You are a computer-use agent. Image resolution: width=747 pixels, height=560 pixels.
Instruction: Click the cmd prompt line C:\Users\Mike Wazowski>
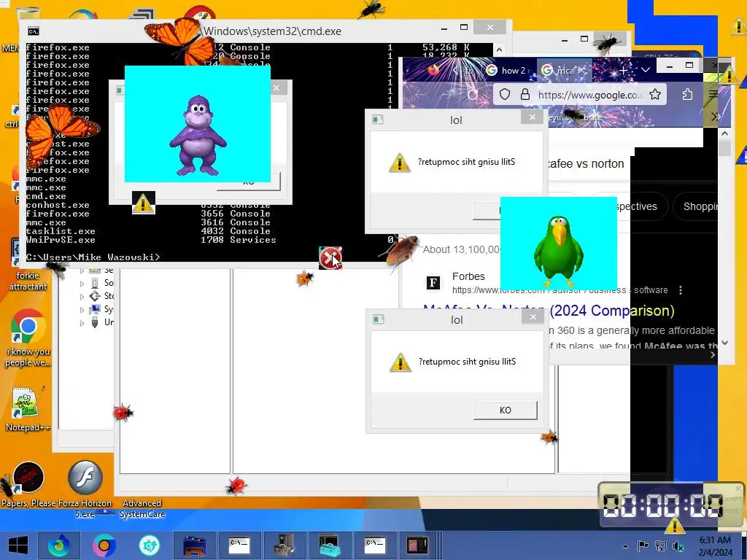tap(93, 257)
